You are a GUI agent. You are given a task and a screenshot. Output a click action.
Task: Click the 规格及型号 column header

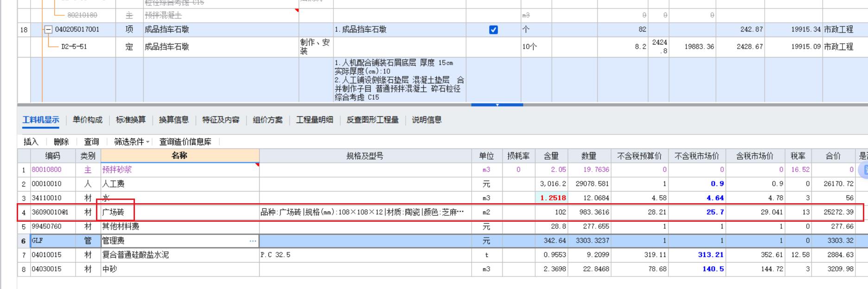point(365,156)
